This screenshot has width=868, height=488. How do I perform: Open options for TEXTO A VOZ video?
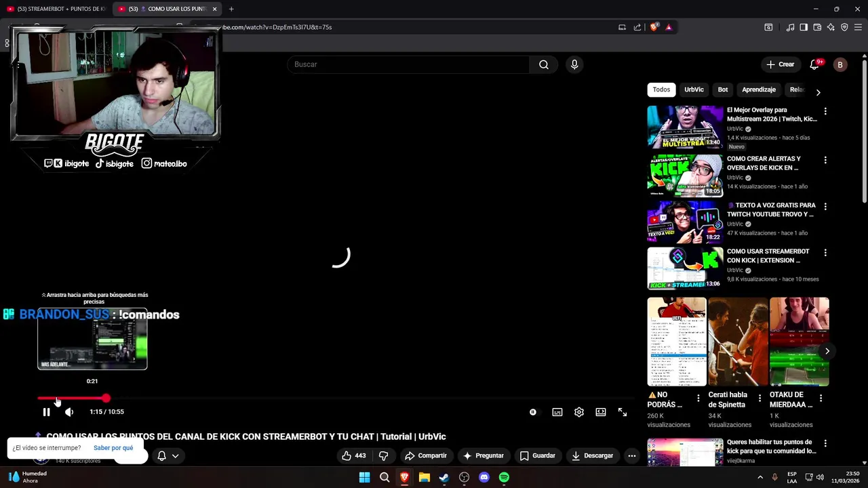[x=825, y=206]
